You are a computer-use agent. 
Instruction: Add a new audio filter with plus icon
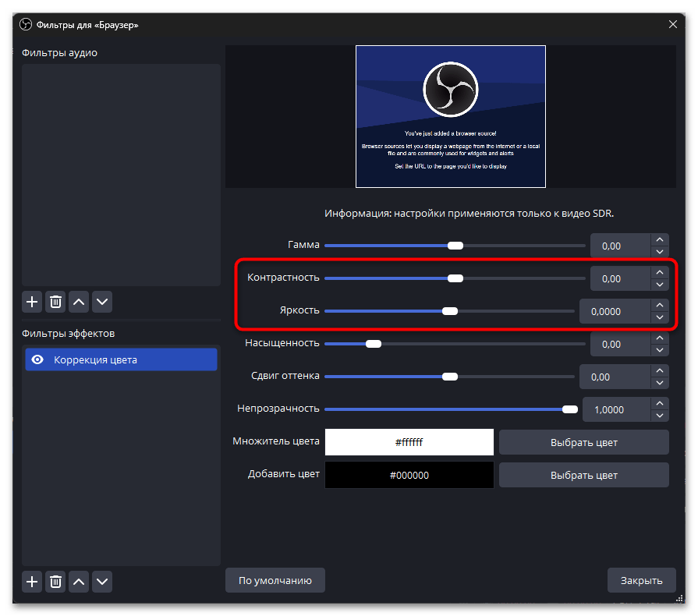(32, 301)
